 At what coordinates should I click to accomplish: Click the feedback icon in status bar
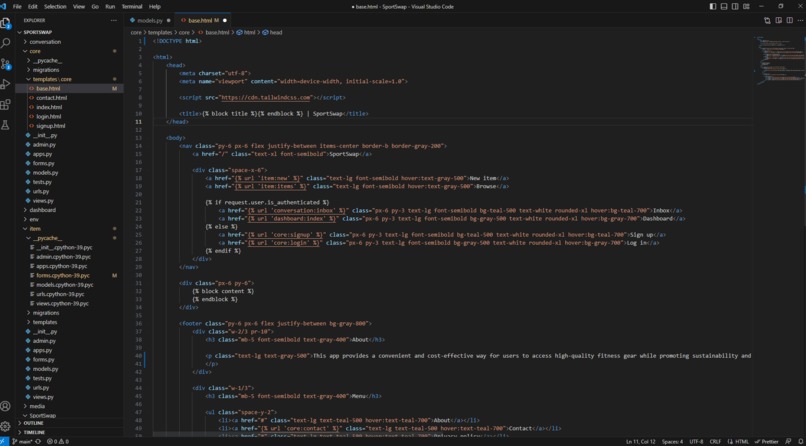[x=788, y=441]
